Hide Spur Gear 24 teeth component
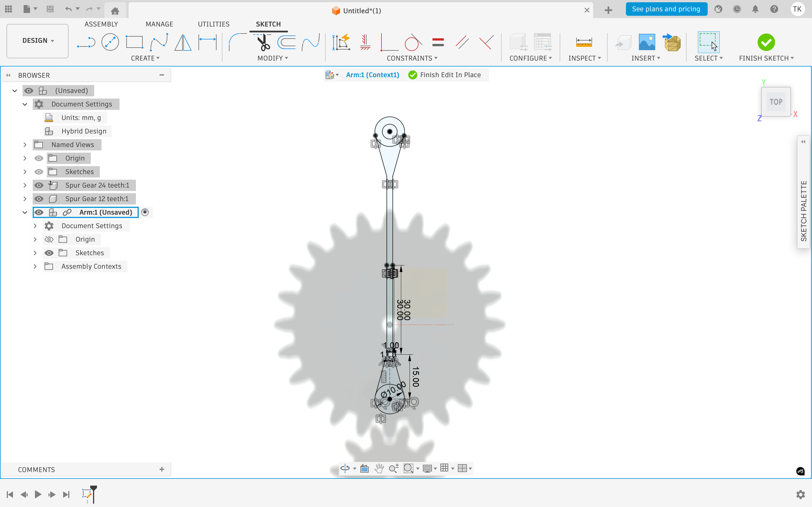 [39, 185]
